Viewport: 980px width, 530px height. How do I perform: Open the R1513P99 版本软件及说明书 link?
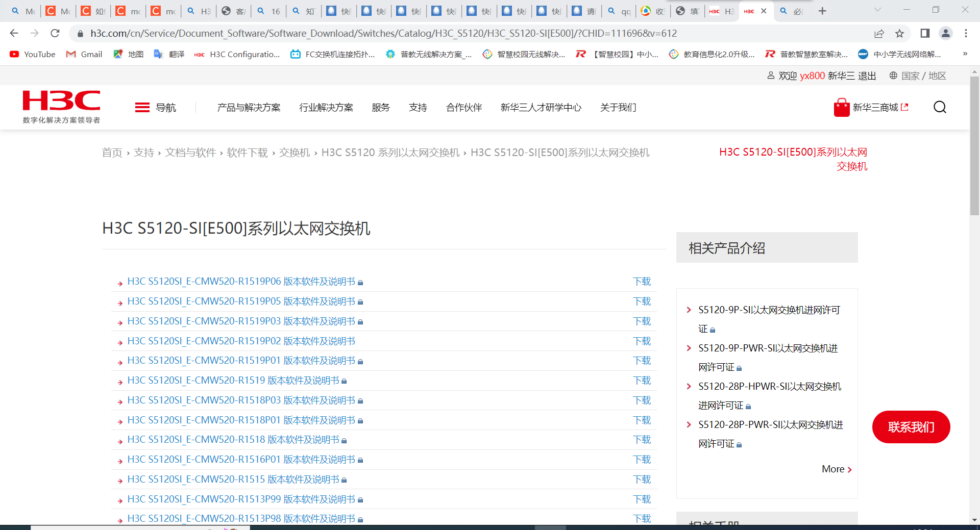click(241, 499)
